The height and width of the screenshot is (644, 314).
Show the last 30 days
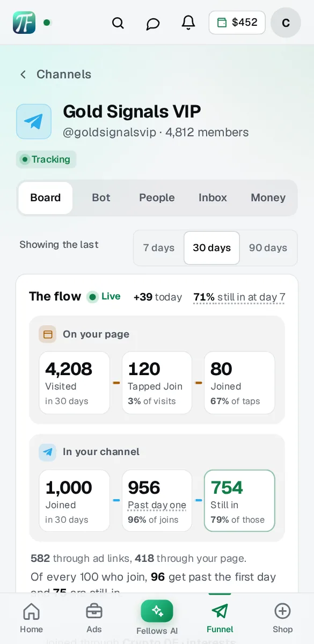point(211,248)
